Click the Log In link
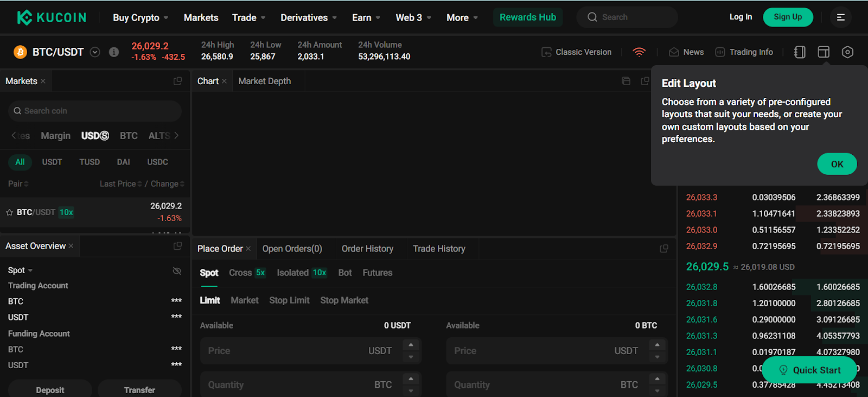This screenshot has height=397, width=868. click(741, 17)
